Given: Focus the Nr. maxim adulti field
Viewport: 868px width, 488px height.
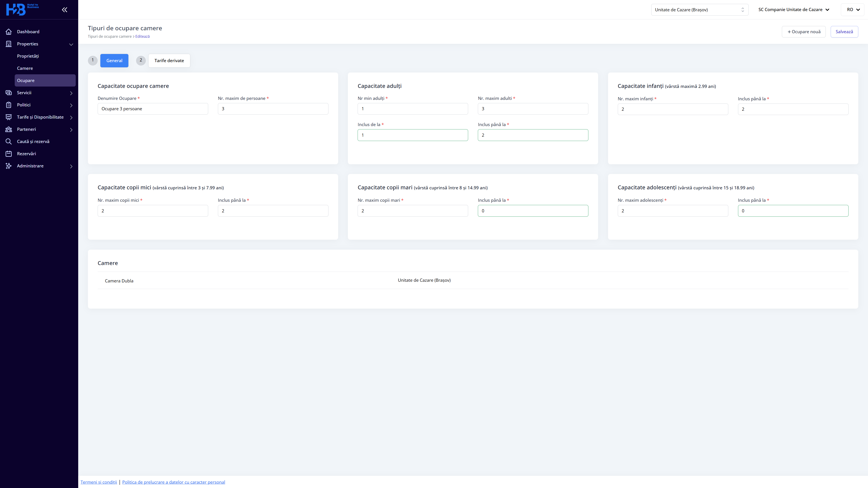Looking at the screenshot, I should tap(533, 109).
